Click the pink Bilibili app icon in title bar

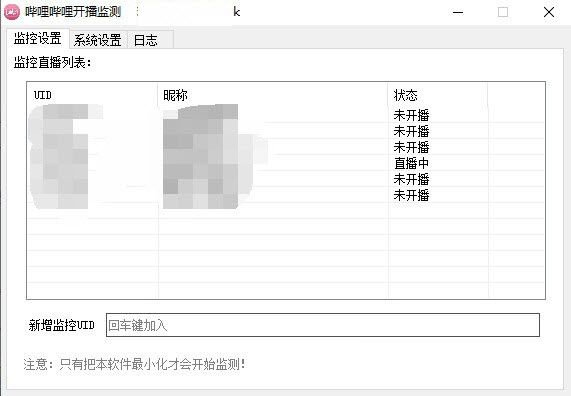12,12
